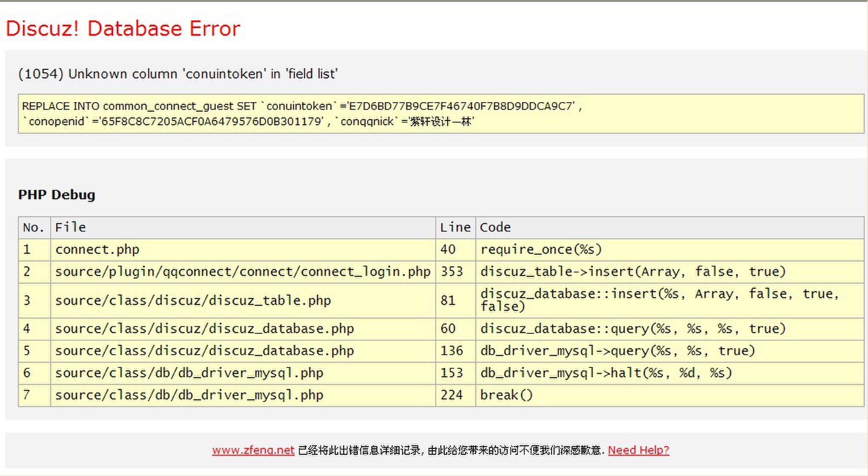This screenshot has width=868, height=476.
Task: Select db_driver_mysql.php cell in row 7
Action: coord(243,396)
